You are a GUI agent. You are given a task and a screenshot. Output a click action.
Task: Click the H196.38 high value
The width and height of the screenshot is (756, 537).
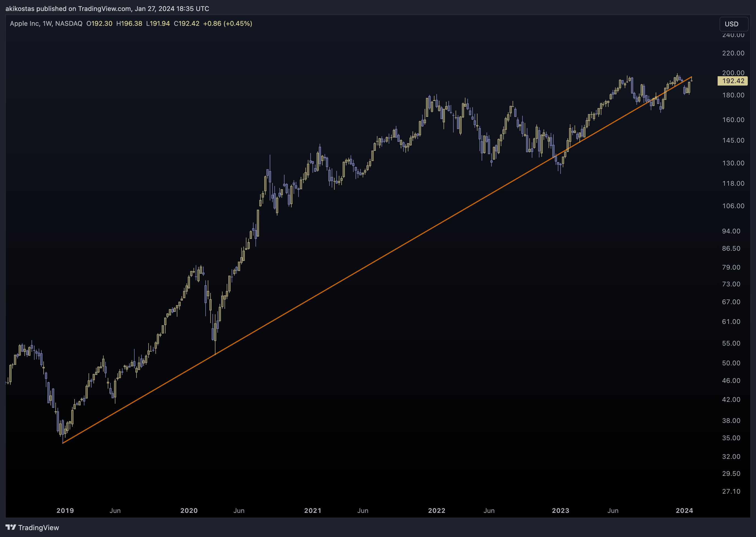point(129,24)
